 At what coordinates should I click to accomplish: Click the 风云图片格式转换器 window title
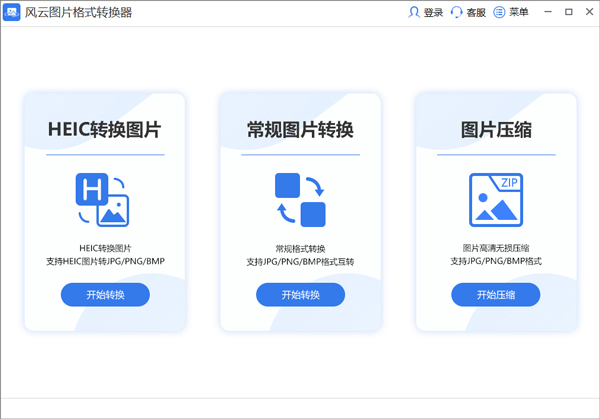78,13
